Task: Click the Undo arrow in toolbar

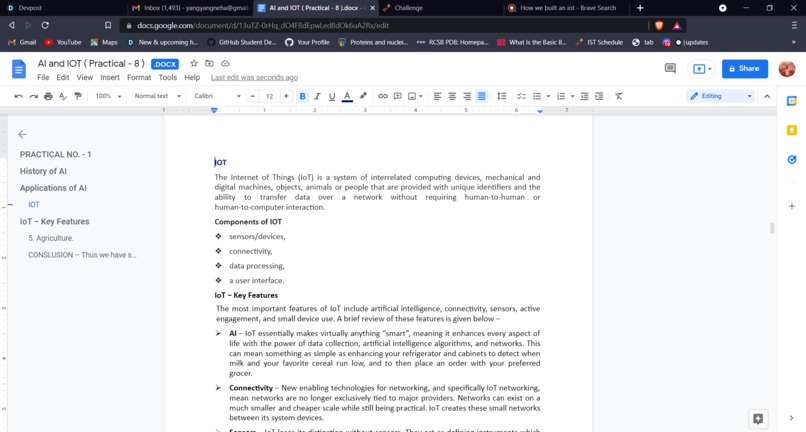Action: click(x=19, y=96)
